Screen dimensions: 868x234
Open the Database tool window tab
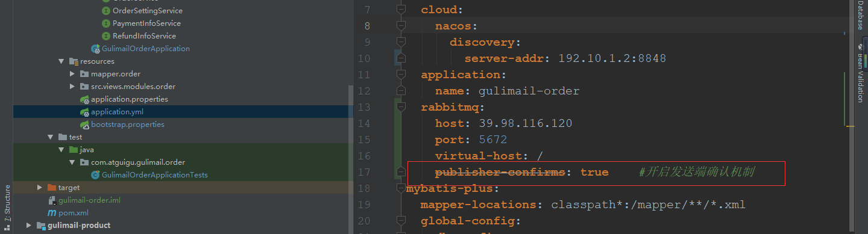[861, 16]
